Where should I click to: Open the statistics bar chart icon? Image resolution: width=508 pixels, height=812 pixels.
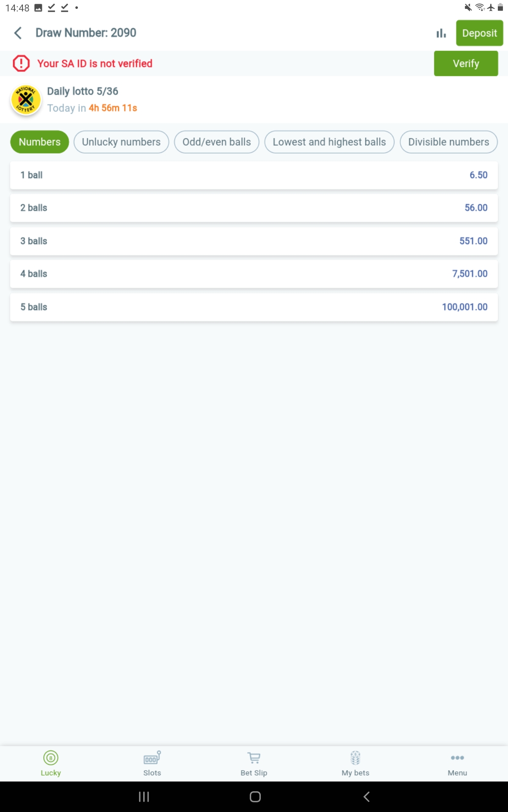click(x=441, y=33)
